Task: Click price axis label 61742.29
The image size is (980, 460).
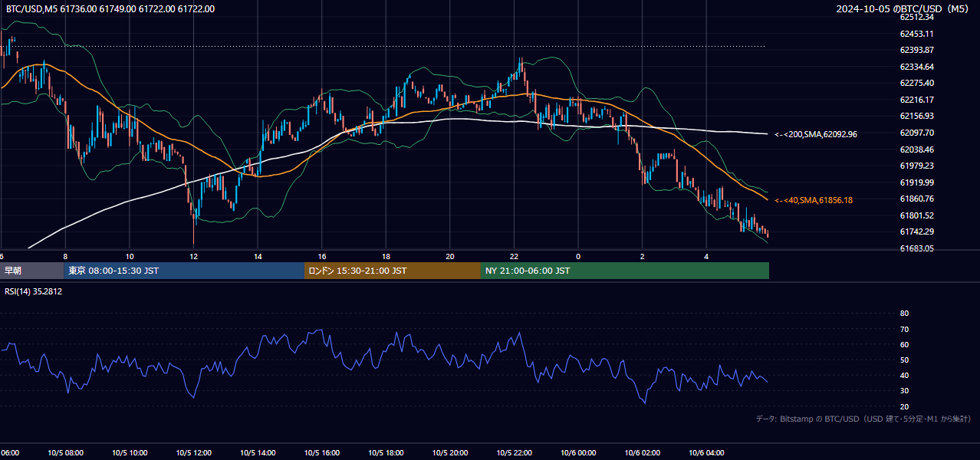Action: coord(916,232)
